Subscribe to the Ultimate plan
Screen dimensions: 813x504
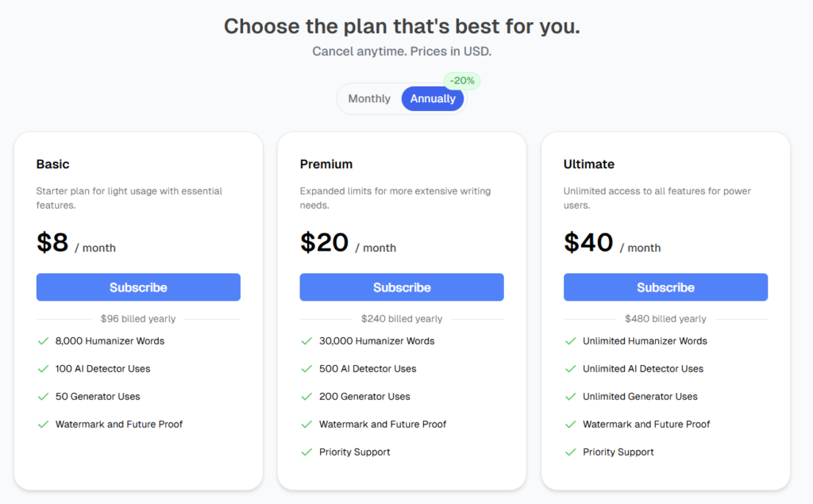click(x=665, y=287)
